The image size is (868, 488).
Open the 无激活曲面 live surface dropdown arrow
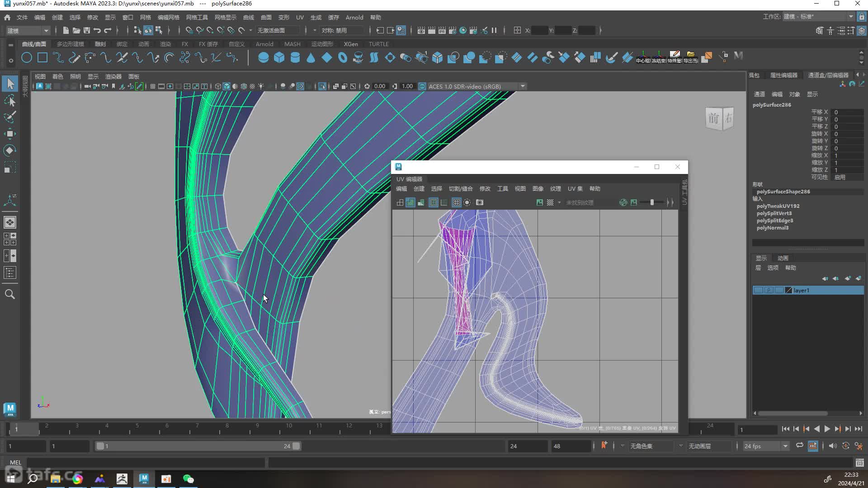(250, 30)
